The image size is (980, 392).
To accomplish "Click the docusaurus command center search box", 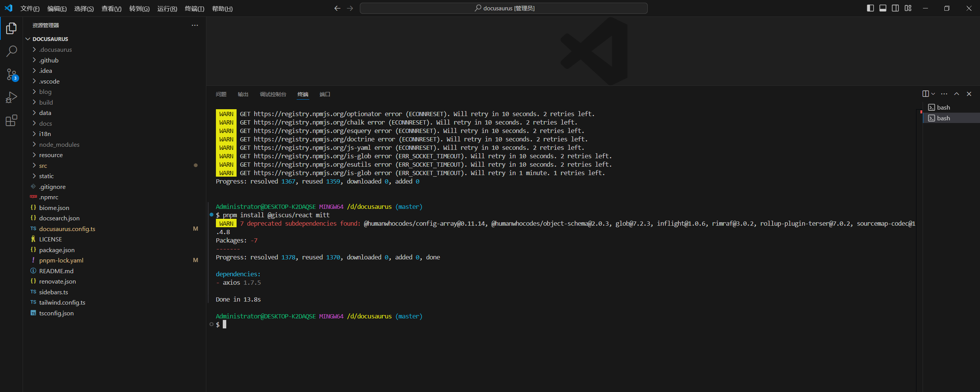I will [503, 8].
